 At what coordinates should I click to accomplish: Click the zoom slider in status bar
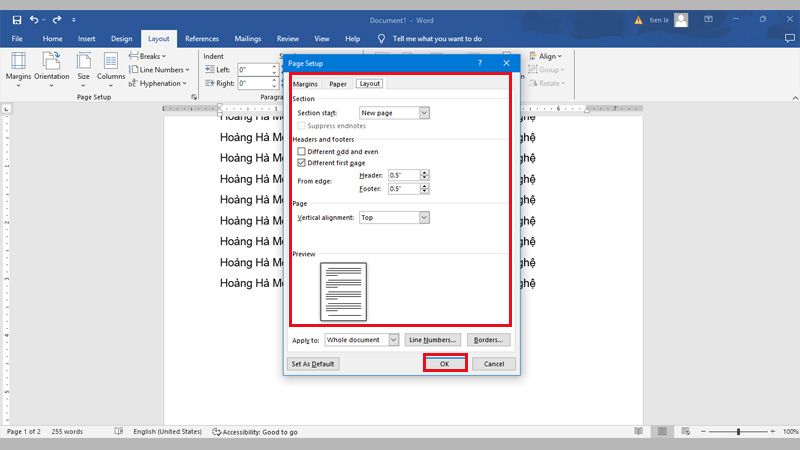(738, 431)
